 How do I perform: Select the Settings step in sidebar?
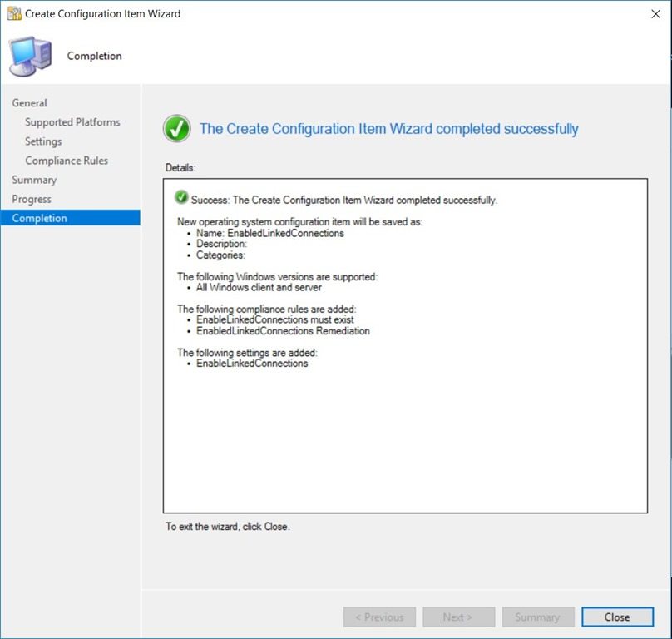[x=43, y=141]
